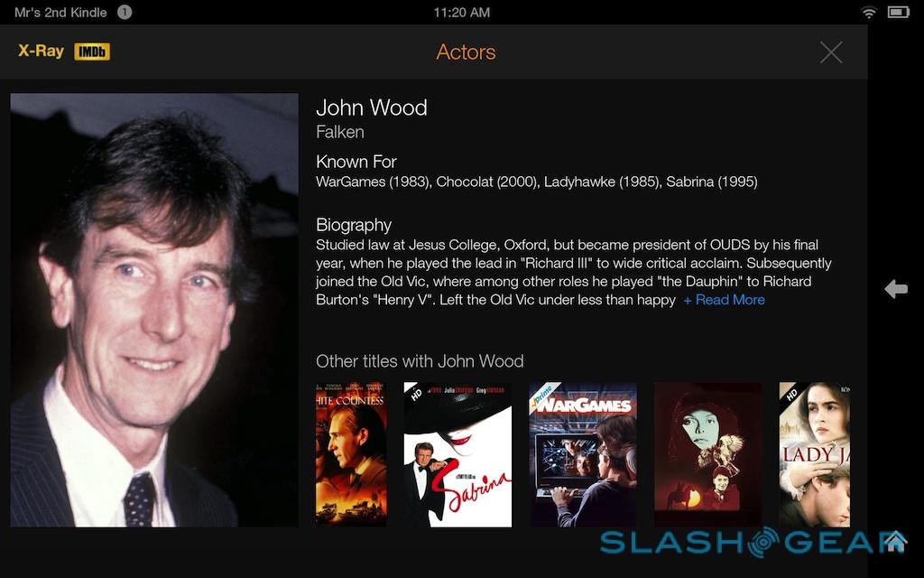
Task: Open the WarGames movie poster
Action: click(x=583, y=455)
